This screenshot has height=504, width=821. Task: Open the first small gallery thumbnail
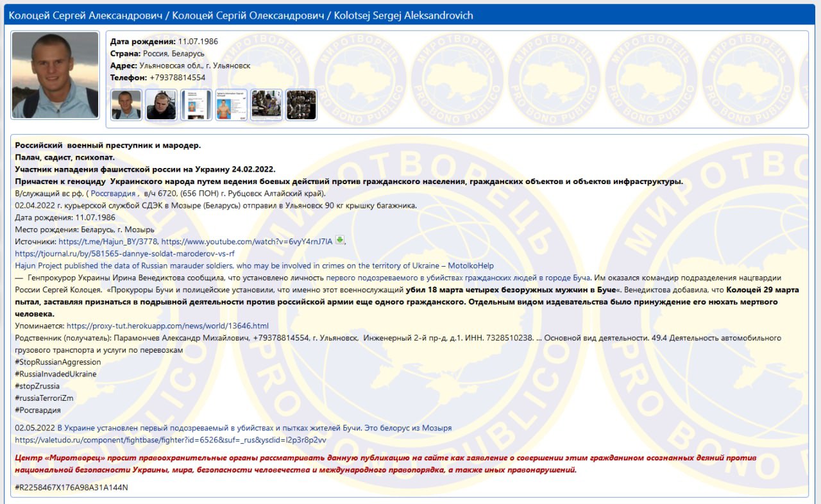[x=126, y=105]
